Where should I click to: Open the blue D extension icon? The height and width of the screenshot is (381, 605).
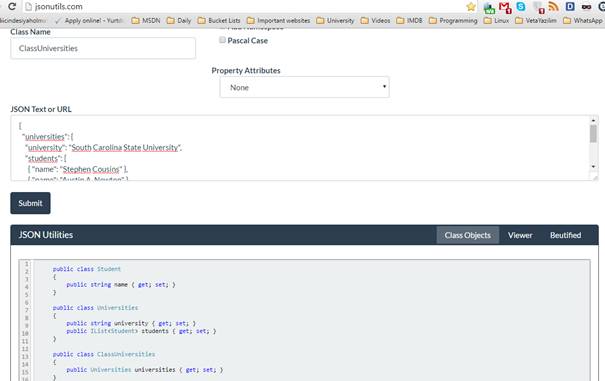tap(570, 7)
